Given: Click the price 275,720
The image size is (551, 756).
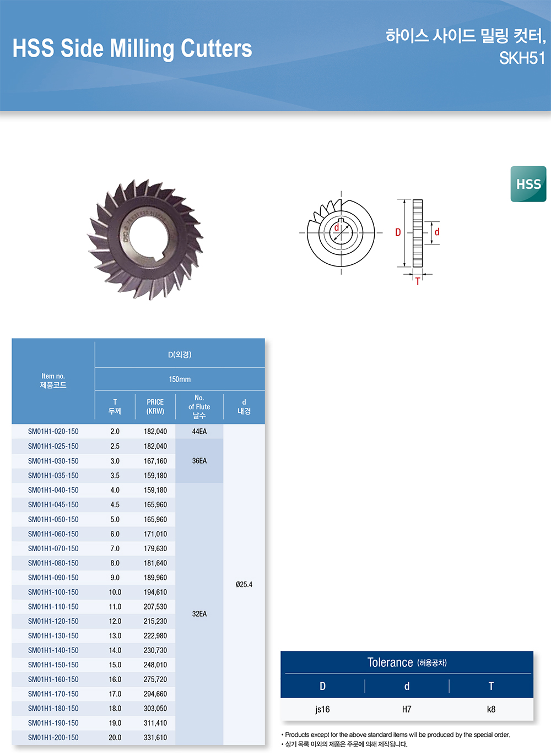Looking at the screenshot, I should [155, 679].
